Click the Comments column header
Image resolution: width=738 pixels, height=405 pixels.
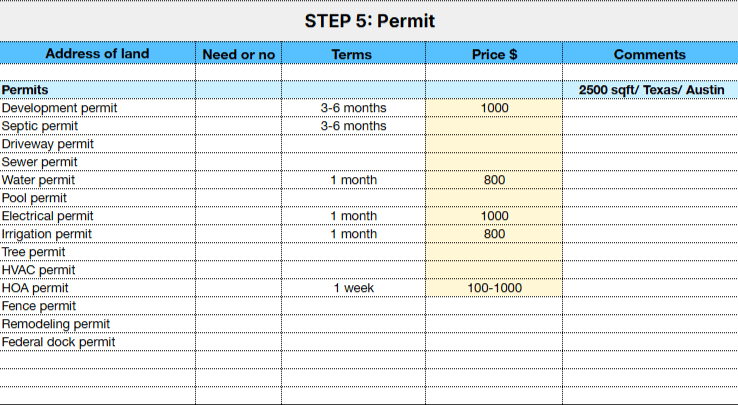click(x=650, y=53)
